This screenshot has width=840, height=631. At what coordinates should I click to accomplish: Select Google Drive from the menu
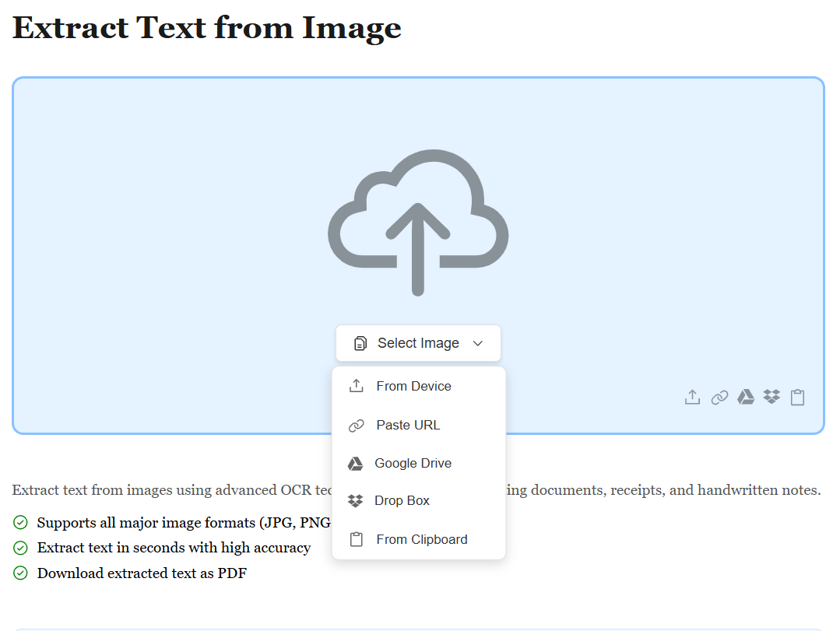tap(413, 463)
